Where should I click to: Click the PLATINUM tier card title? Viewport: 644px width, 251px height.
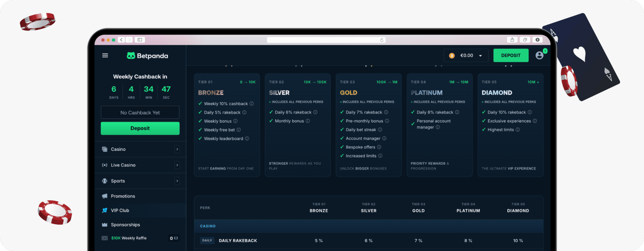(x=426, y=93)
